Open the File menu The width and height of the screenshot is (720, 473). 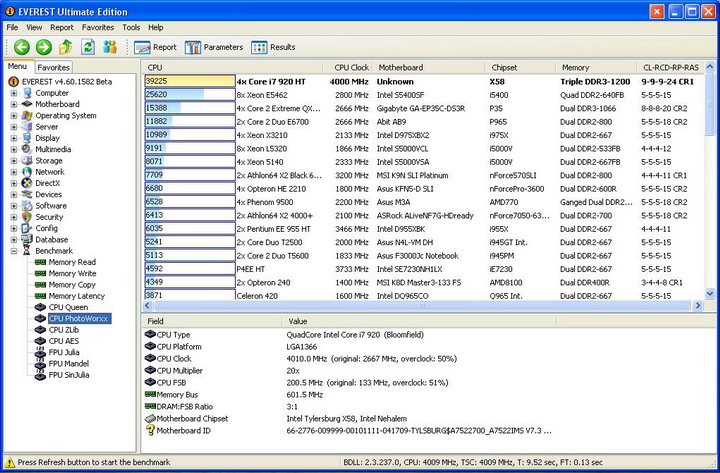pyautogui.click(x=12, y=28)
